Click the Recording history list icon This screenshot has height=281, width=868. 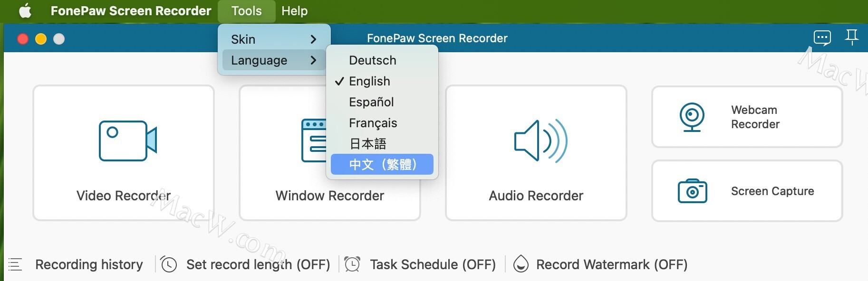click(x=15, y=264)
